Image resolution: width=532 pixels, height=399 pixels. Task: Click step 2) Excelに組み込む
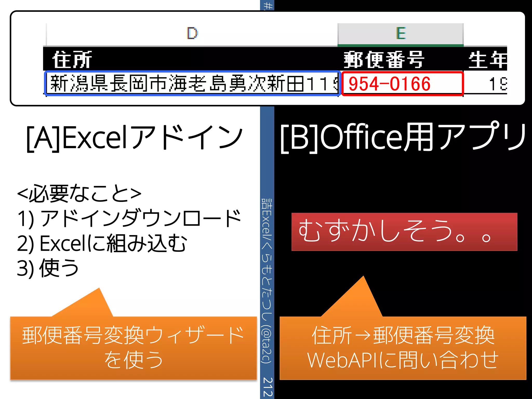coord(102,244)
